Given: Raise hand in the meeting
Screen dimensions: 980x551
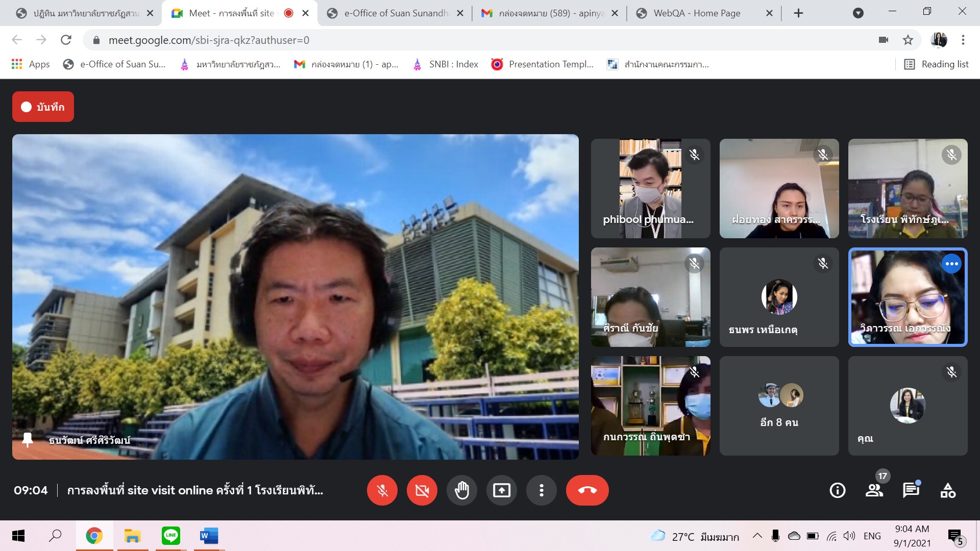Looking at the screenshot, I should (461, 490).
